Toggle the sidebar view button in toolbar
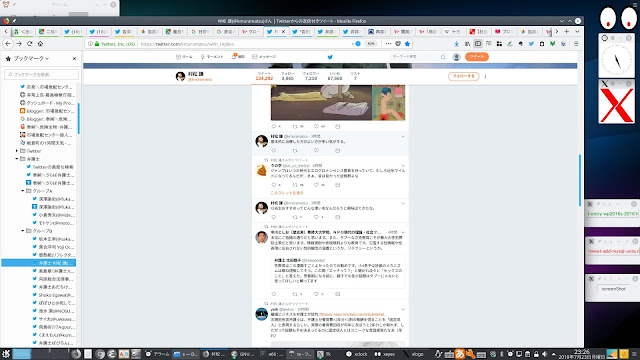This screenshot has height=360, width=640. (x=478, y=44)
